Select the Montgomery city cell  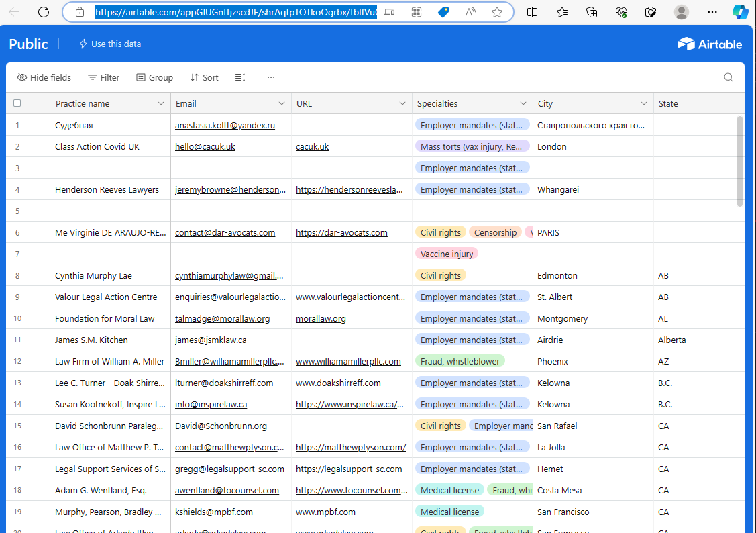point(593,318)
